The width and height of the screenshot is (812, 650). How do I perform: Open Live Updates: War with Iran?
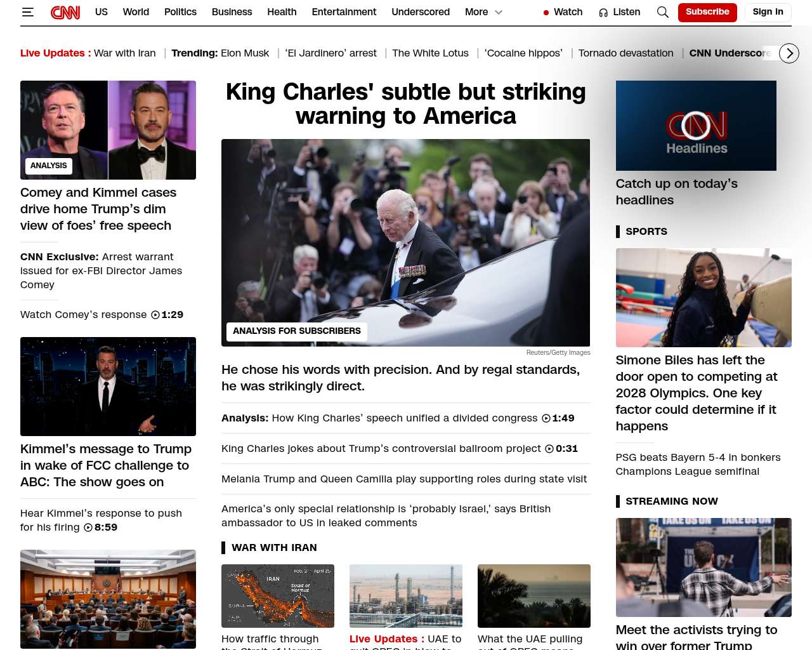[x=88, y=53]
